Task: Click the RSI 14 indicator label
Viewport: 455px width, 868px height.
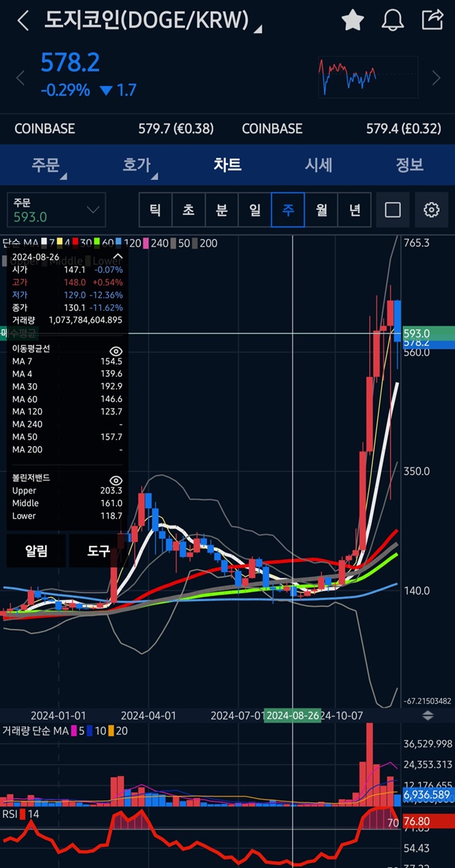Action: (21, 814)
